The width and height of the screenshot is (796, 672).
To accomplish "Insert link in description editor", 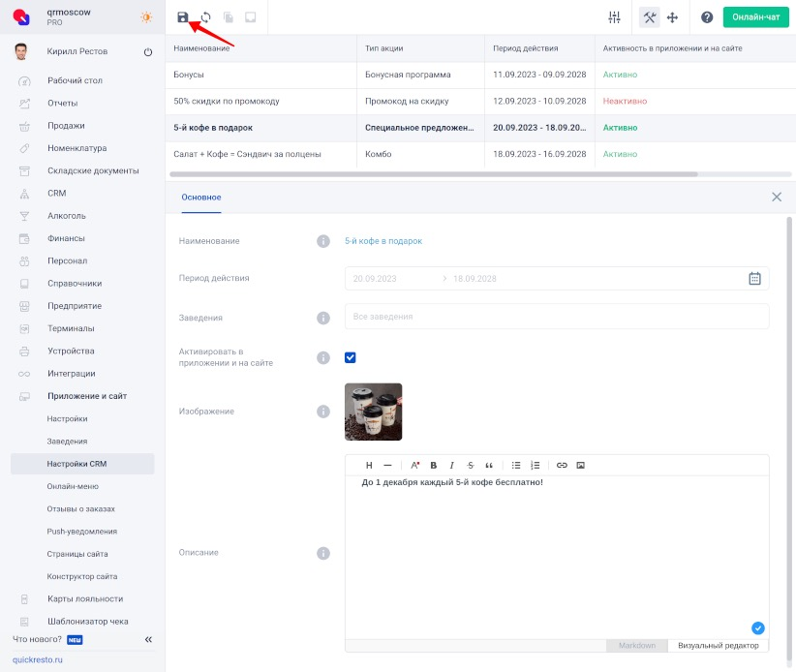I will coord(562,465).
